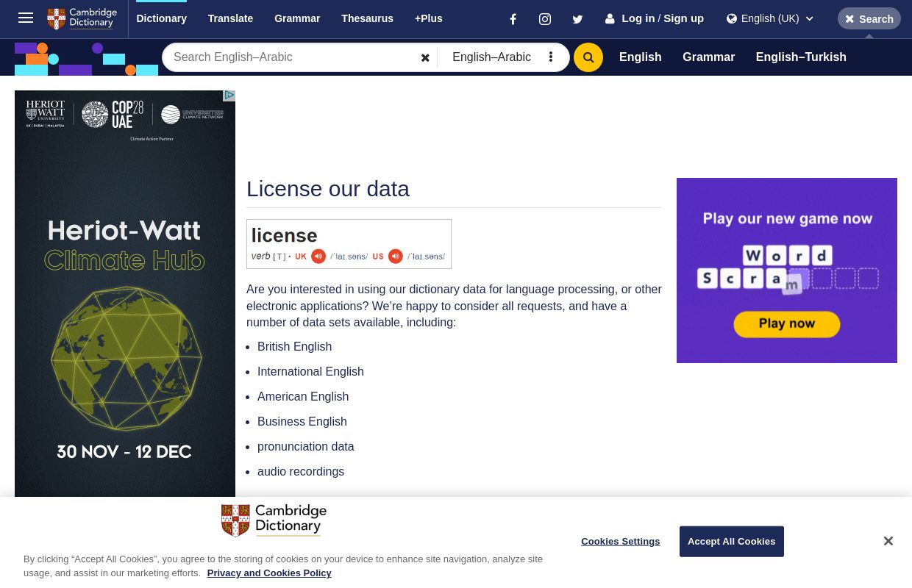Click the 'International English' list item

pyautogui.click(x=310, y=372)
